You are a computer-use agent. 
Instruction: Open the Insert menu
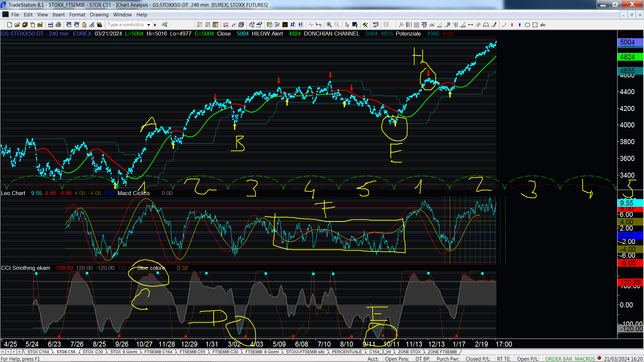point(59,15)
